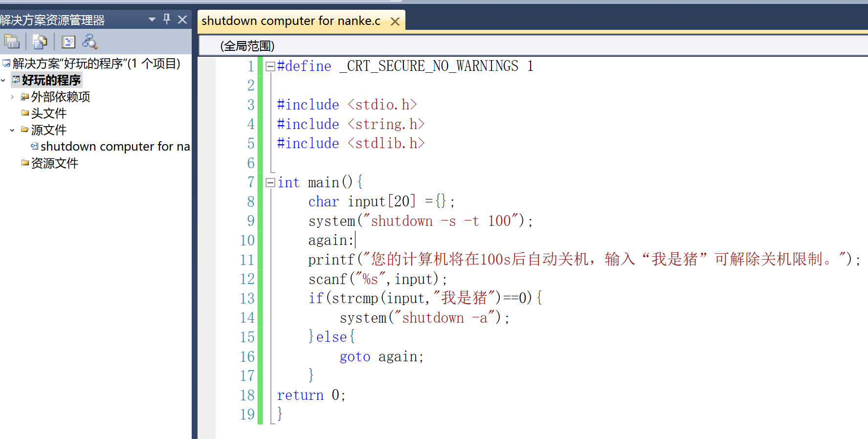Viewport: 868px width, 439px height.
Task: Collapse the main function outlining box on line 7
Action: coord(270,183)
